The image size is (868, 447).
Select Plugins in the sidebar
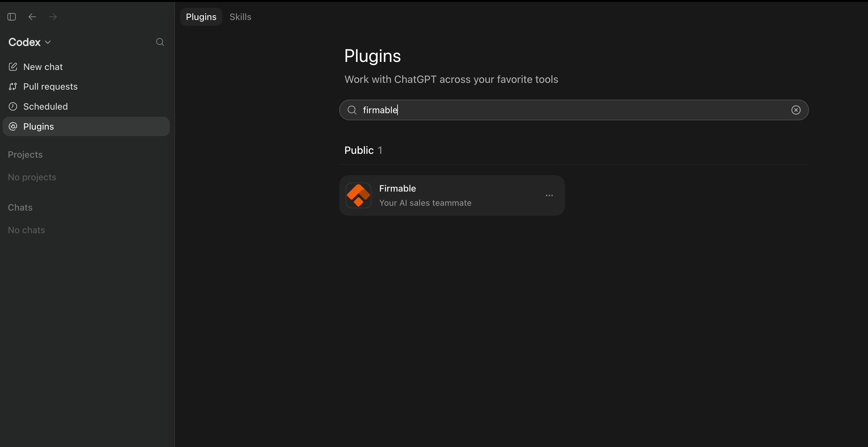pos(86,126)
